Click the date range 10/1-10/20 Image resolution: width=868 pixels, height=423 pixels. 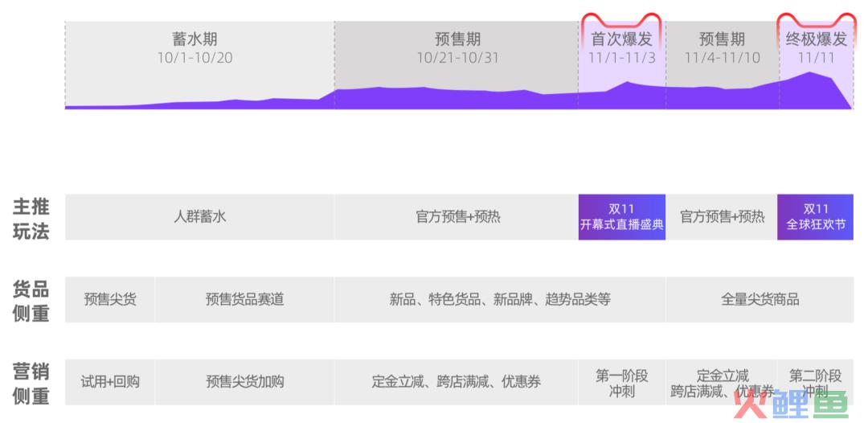[x=194, y=58]
